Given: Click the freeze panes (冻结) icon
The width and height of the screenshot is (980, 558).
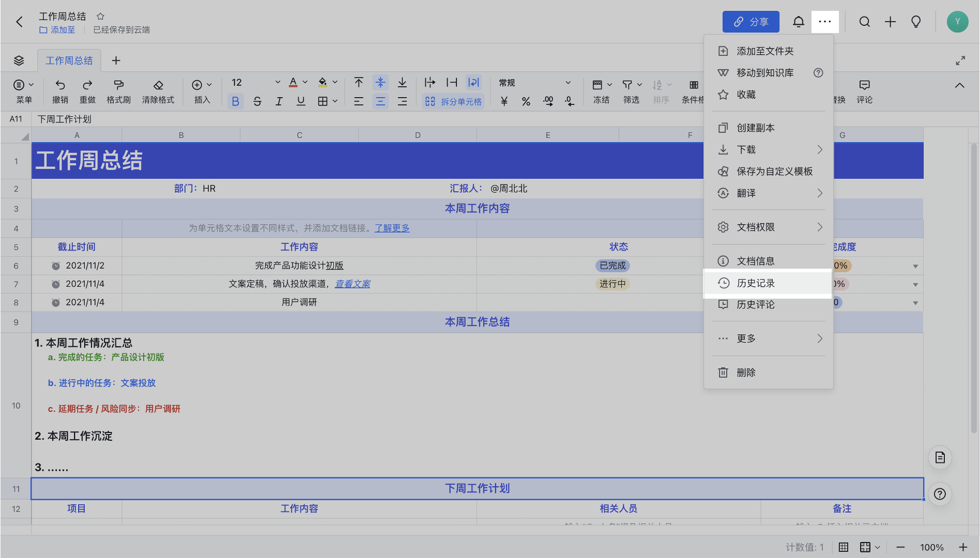Looking at the screenshot, I should click(x=598, y=85).
